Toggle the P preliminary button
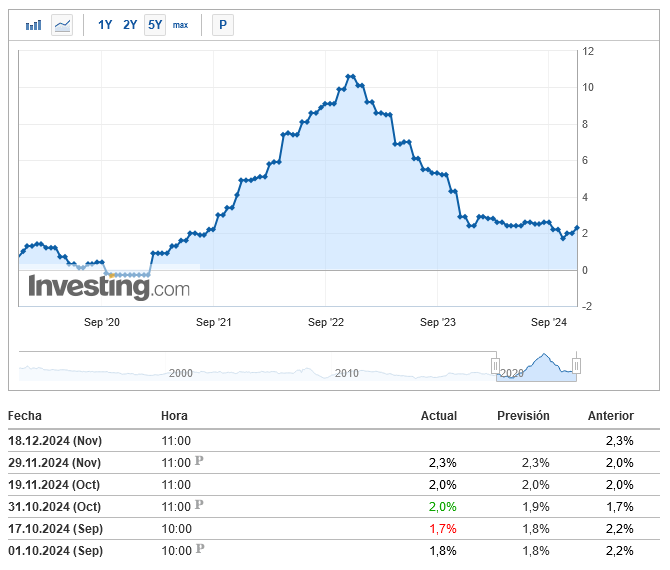The width and height of the screenshot is (670, 570). click(x=223, y=25)
